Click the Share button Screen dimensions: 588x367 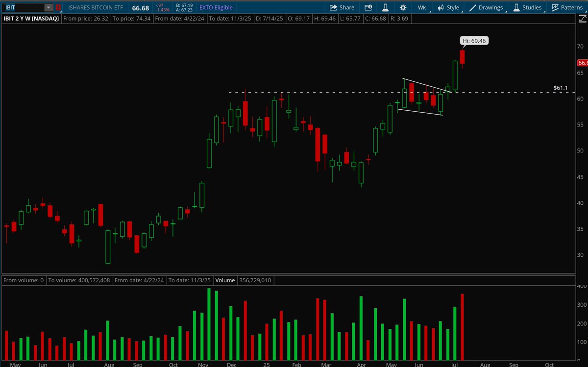coord(342,7)
